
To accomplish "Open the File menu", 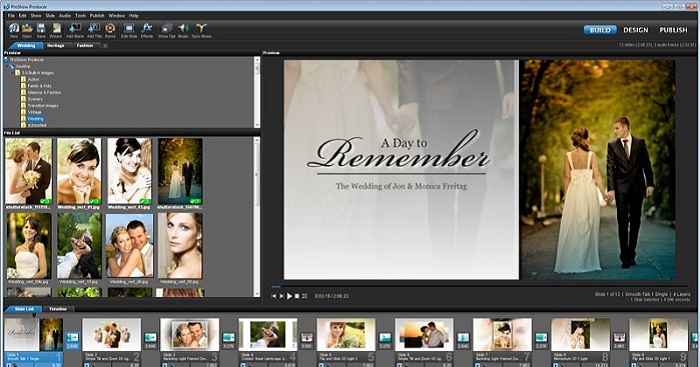I will tap(11, 16).
